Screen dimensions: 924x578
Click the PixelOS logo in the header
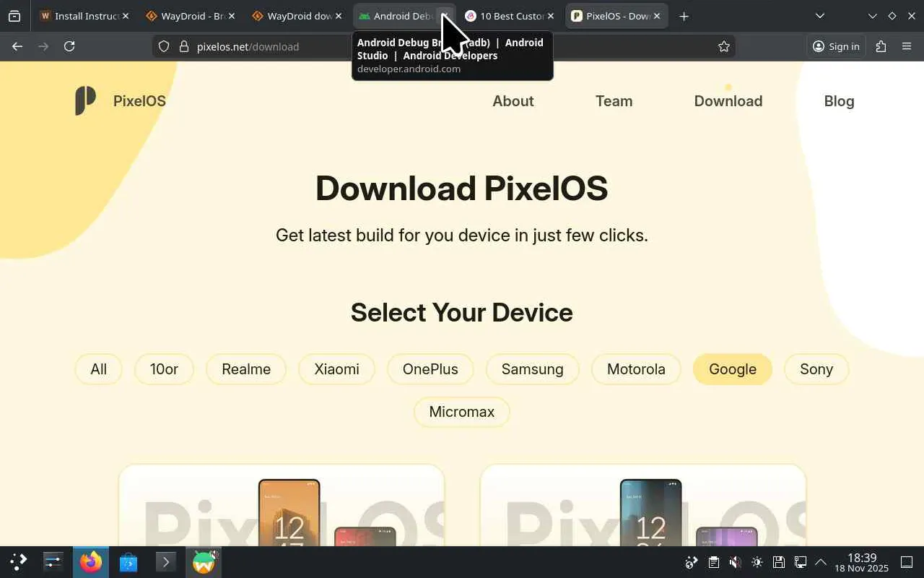85,101
